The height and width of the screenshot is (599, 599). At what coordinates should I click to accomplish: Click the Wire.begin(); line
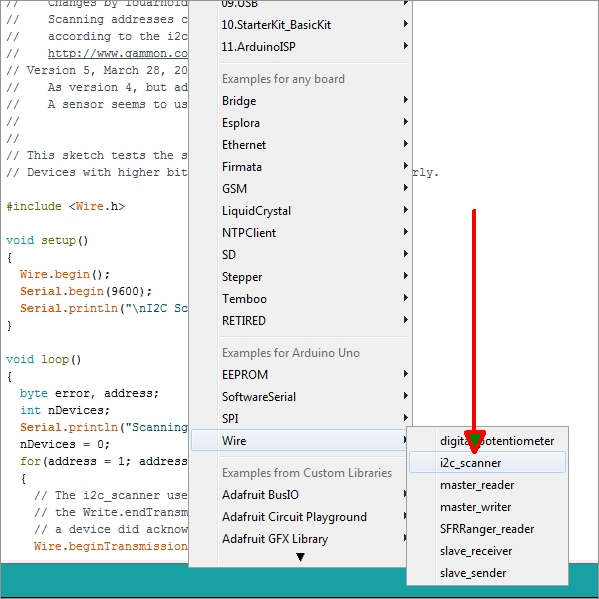click(65, 274)
